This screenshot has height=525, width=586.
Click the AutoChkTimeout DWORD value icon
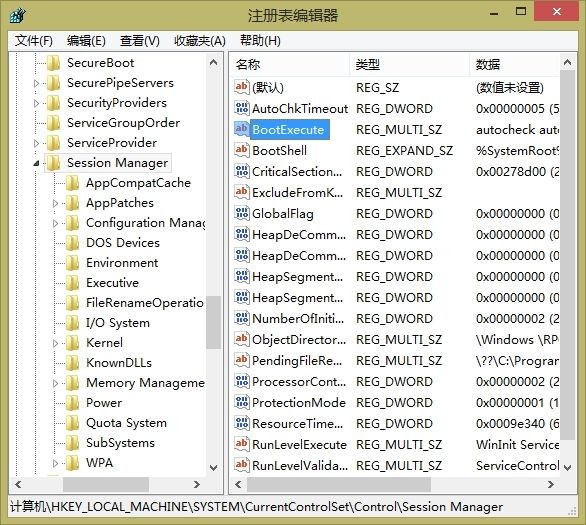(x=241, y=108)
